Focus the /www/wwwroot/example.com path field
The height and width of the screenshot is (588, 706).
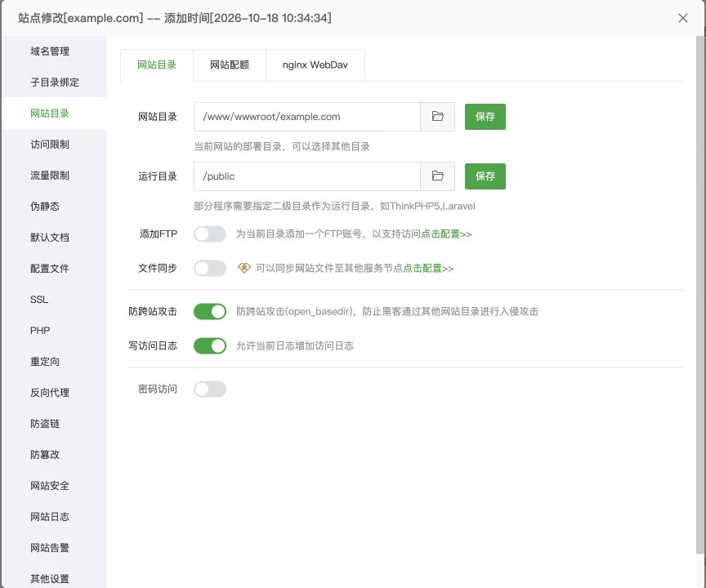click(307, 117)
